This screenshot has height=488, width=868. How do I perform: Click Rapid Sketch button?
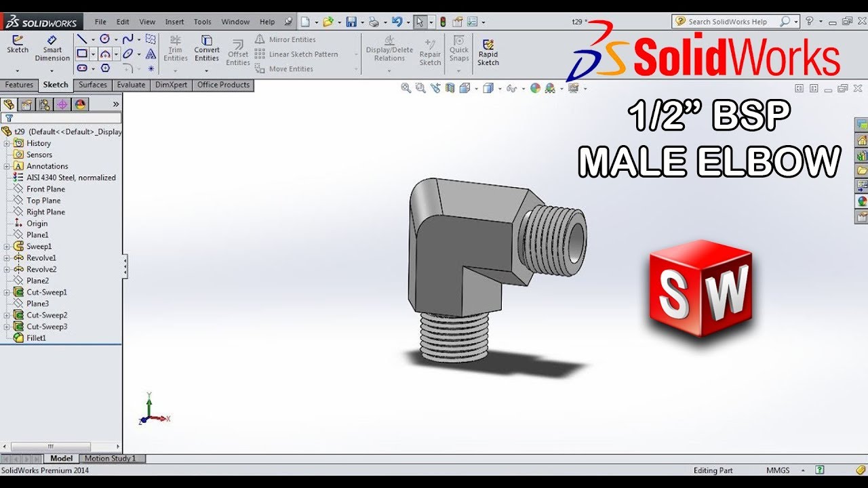click(488, 52)
